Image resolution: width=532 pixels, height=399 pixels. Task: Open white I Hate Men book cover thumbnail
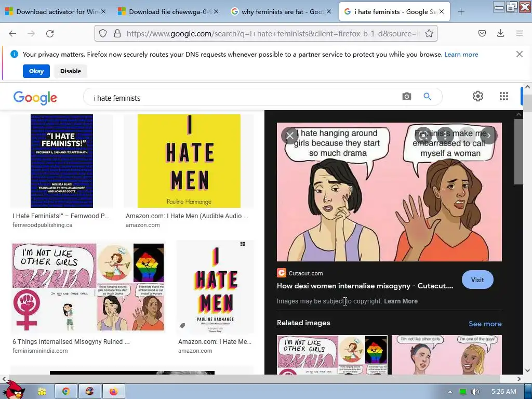215,287
